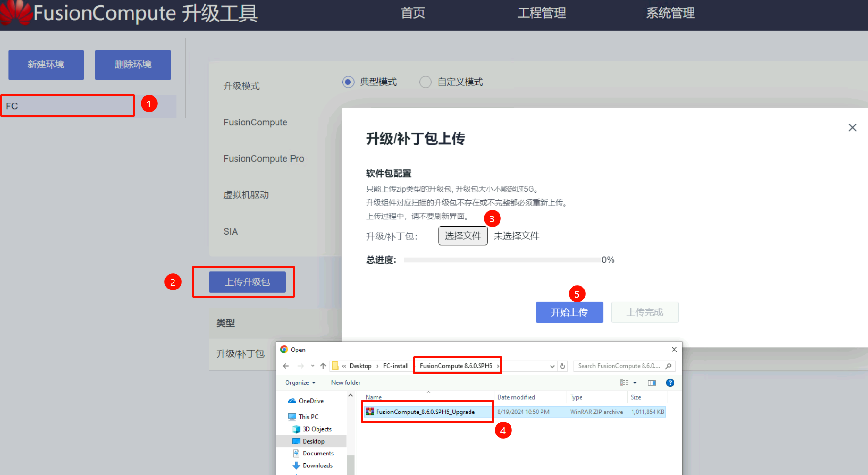The width and height of the screenshot is (868, 475).
Task: Expand the address bar path history dropdown
Action: point(552,366)
